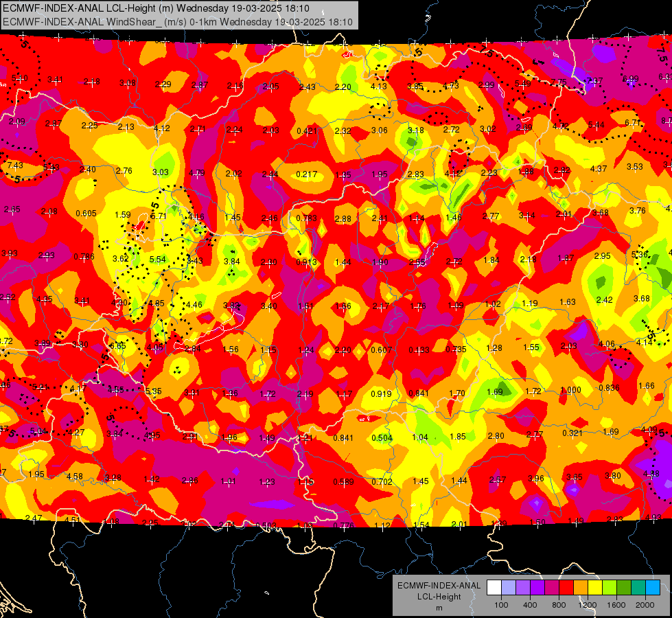Click legend tick value 2000
Screen dimensions: 672x618
[645, 605]
